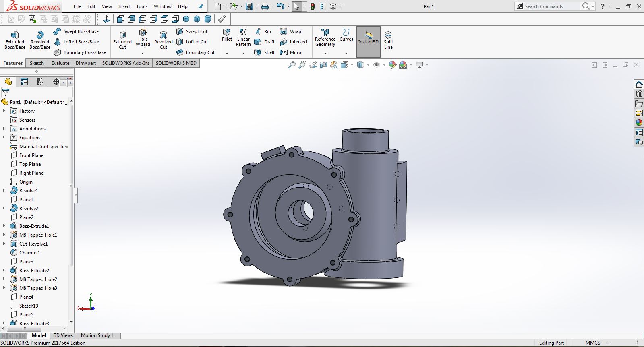Open the ConfigurationManager panel tab
Image resolution: width=644 pixels, height=347 pixels.
coord(40,82)
